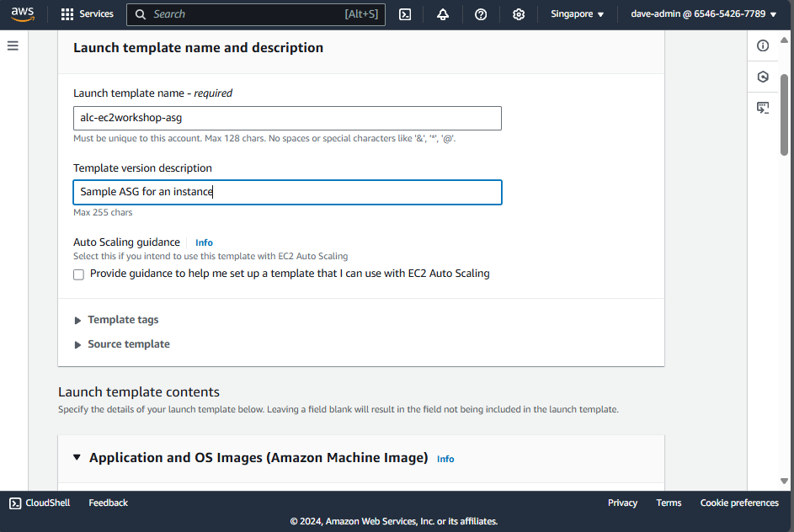Open the notifications bell
794x532 pixels.
[x=443, y=14]
